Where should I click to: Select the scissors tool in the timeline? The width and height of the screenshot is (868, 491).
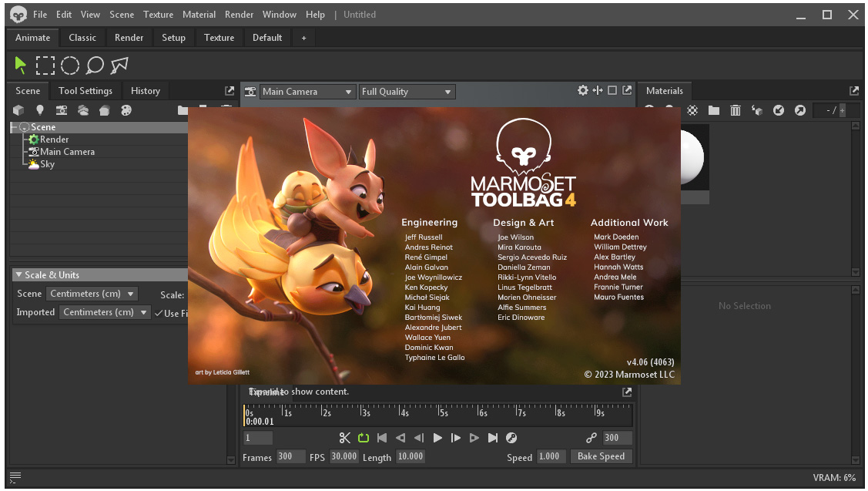(x=344, y=437)
